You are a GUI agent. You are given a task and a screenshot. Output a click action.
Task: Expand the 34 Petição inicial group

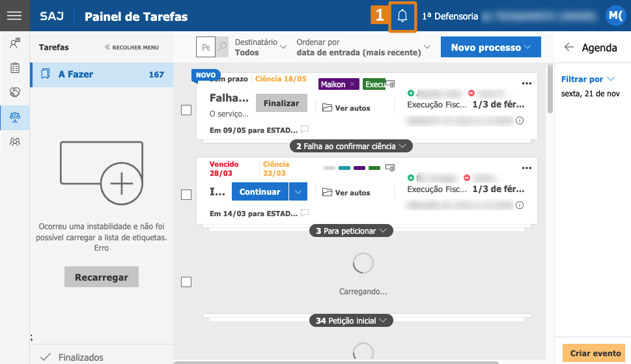(x=351, y=320)
